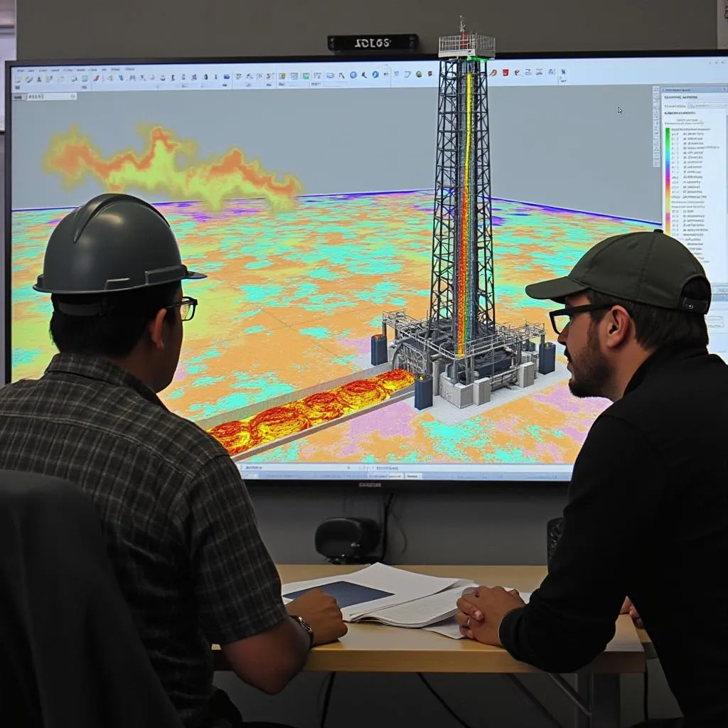Image resolution: width=728 pixels, height=728 pixels.
Task: Open the yellow table layout icon
Action: (282, 76)
